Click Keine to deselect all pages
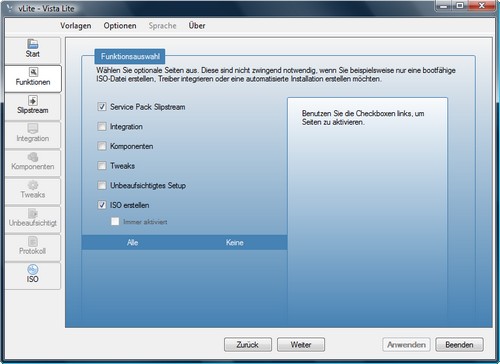 (x=235, y=242)
